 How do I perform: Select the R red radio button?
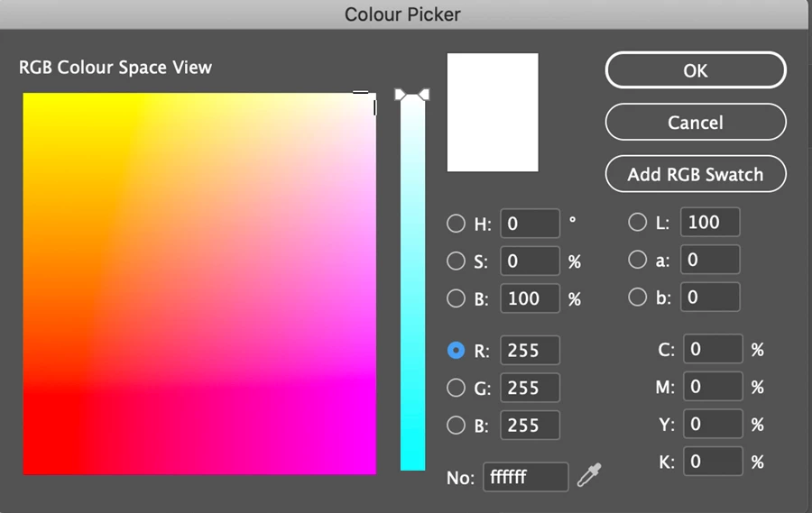tap(457, 351)
